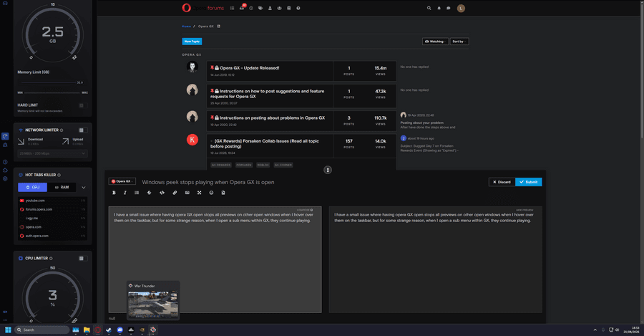The height and width of the screenshot is (336, 644).
Task: Open the Opera GX category selector in composer
Action: coord(122,181)
